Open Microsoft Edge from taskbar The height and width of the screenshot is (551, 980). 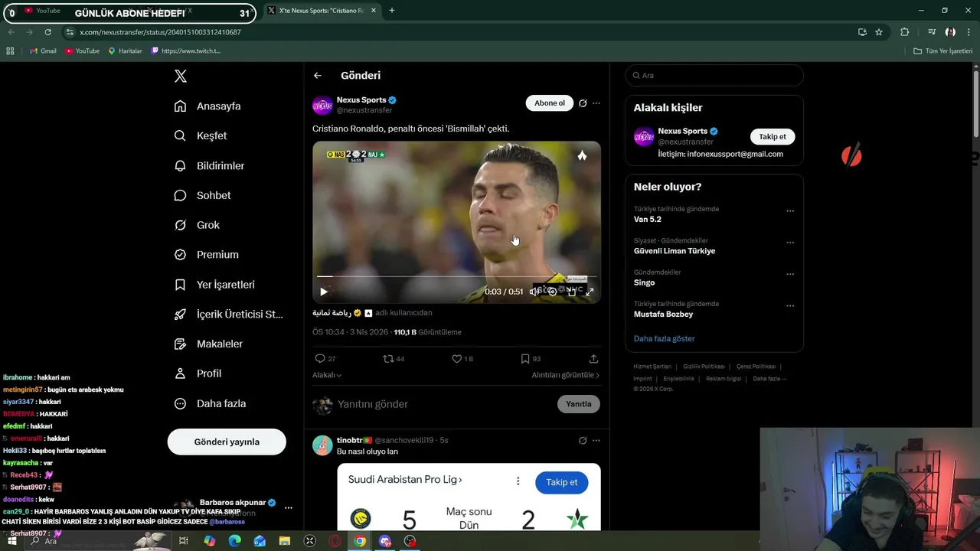point(234,541)
